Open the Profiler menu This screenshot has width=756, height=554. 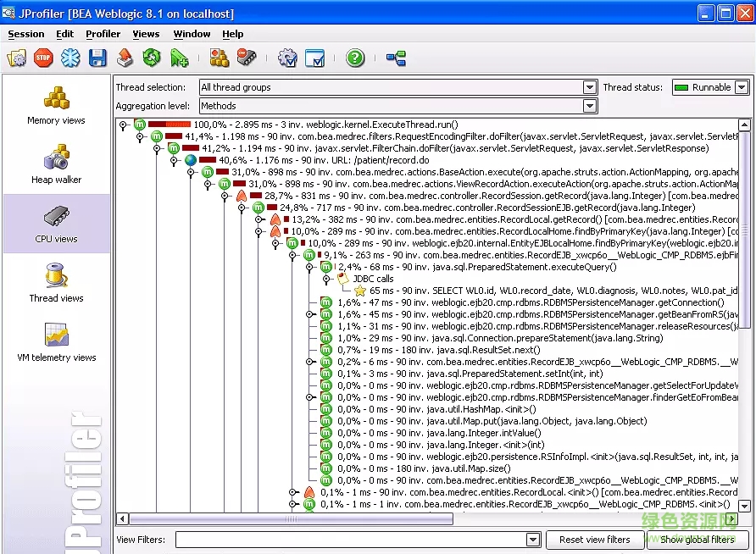tap(103, 34)
